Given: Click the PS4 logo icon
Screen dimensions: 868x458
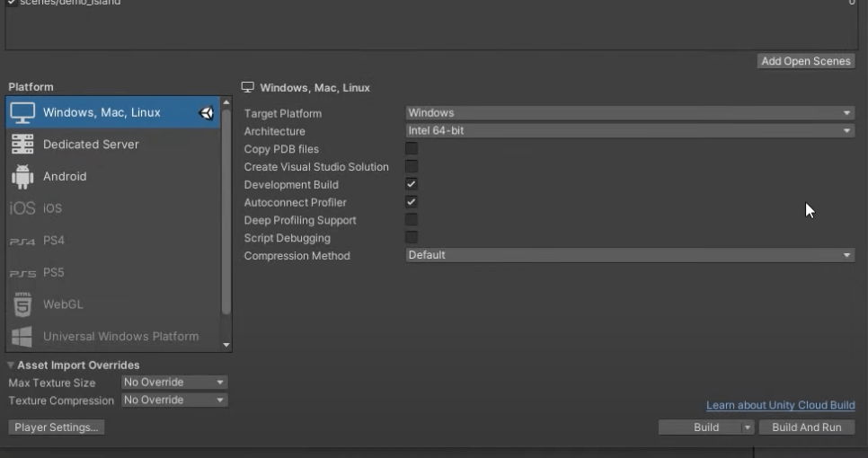Looking at the screenshot, I should click(22, 242).
